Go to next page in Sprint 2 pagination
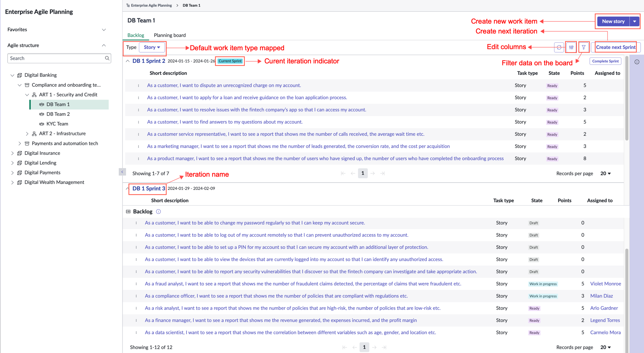The height and width of the screenshot is (353, 644). pos(373,173)
